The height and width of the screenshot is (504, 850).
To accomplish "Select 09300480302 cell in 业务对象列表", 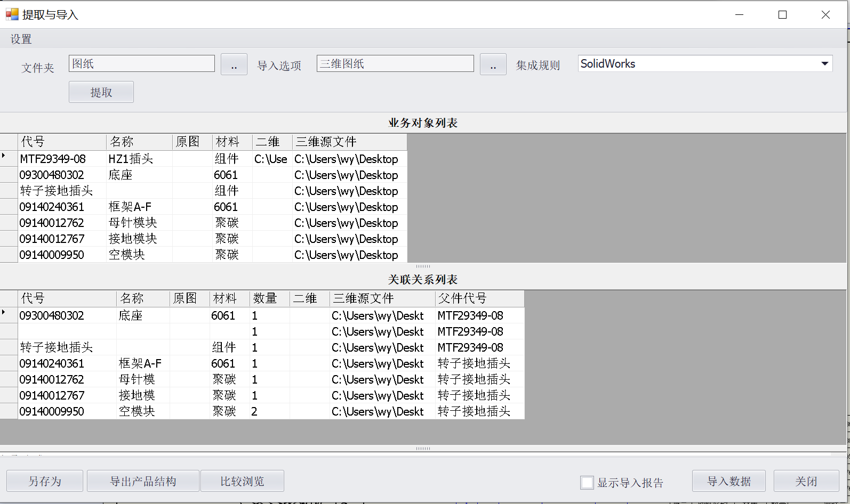I will coord(62,175).
